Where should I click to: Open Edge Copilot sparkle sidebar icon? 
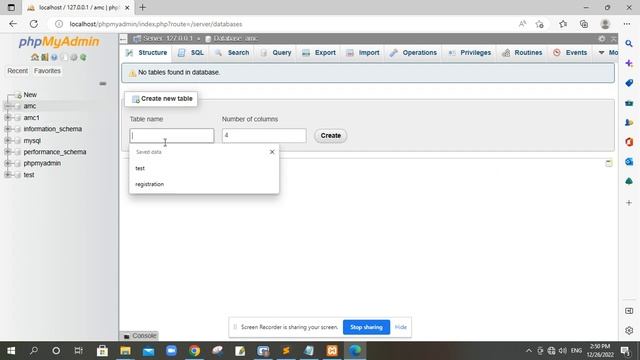(629, 63)
